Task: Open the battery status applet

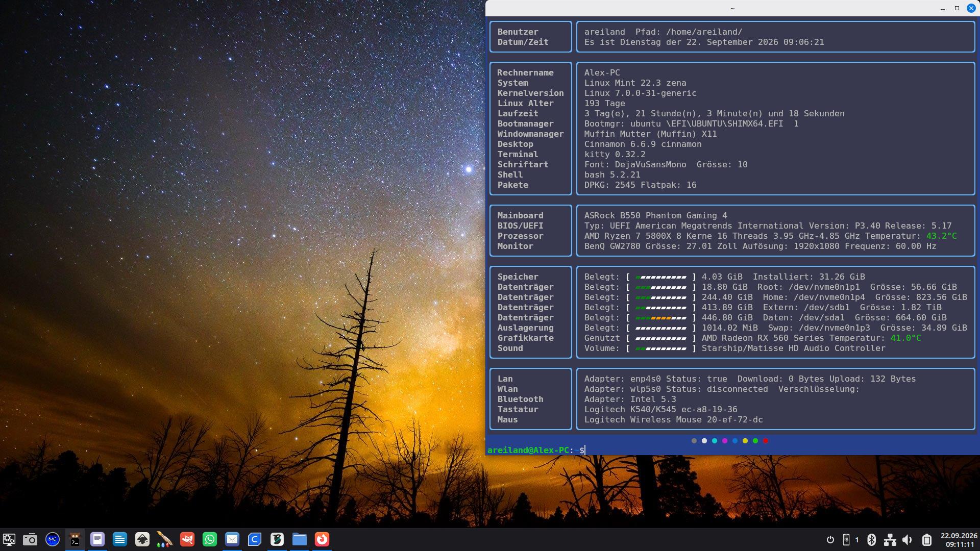Action: tap(927, 540)
